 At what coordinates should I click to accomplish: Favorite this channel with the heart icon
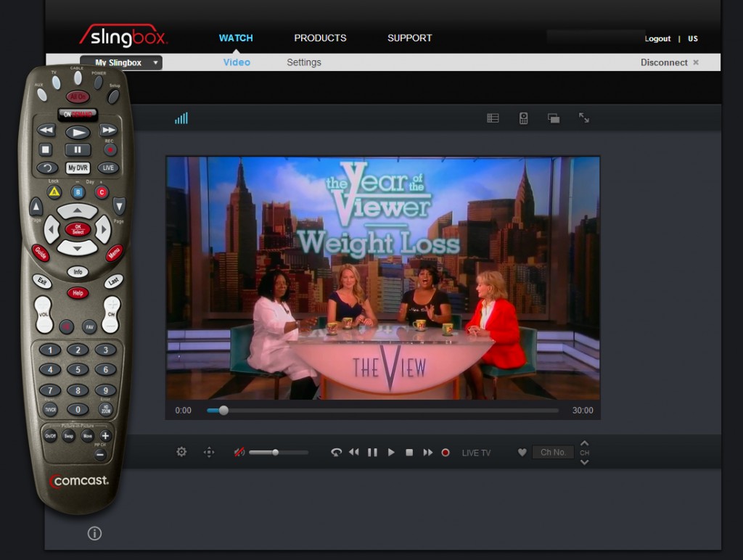point(522,453)
